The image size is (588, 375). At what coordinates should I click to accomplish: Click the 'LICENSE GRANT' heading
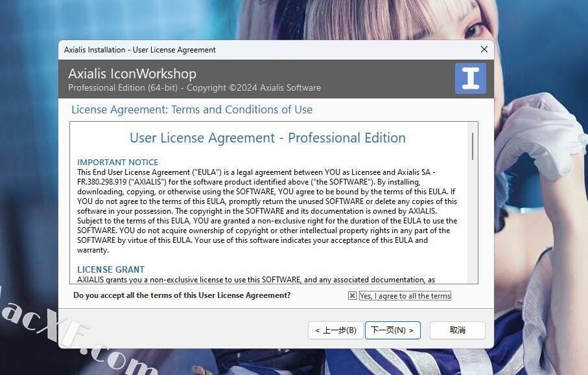tap(111, 269)
